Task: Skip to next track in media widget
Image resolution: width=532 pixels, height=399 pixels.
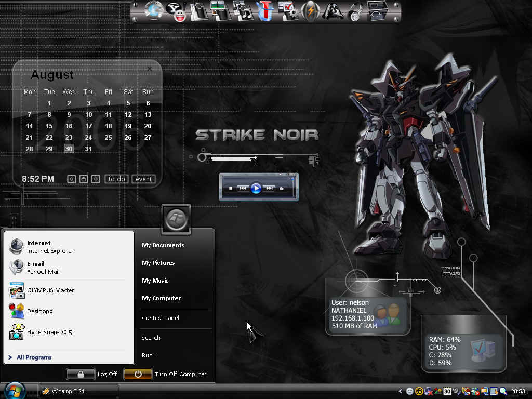Action: (x=270, y=188)
